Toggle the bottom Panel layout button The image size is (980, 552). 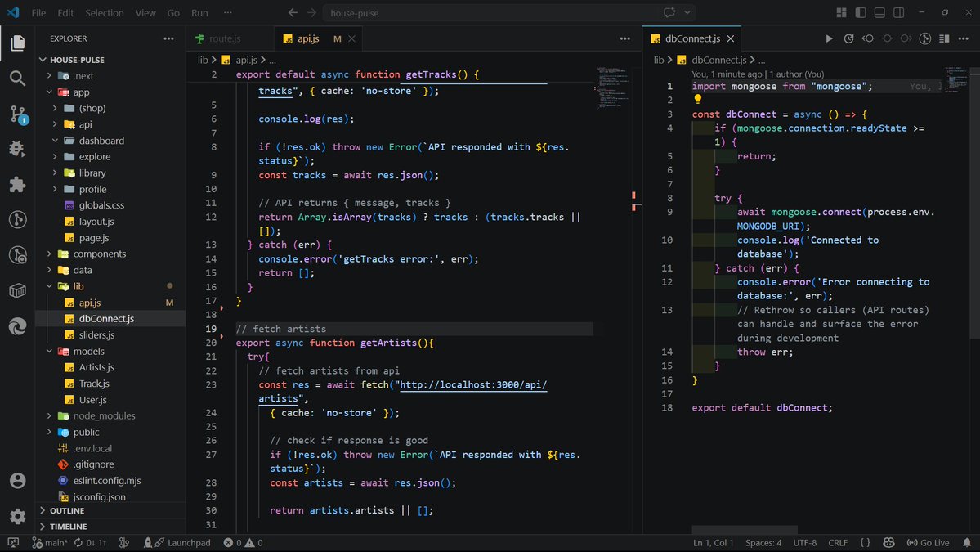point(879,13)
